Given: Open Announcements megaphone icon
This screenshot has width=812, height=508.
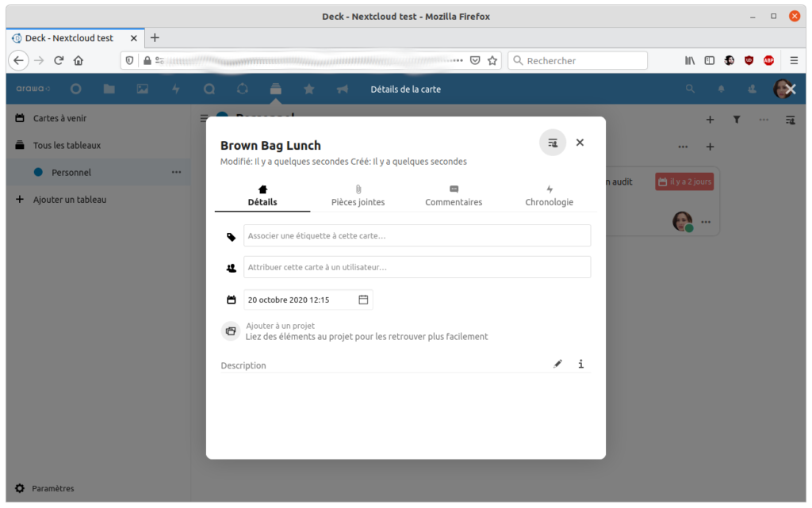Looking at the screenshot, I should tap(343, 89).
